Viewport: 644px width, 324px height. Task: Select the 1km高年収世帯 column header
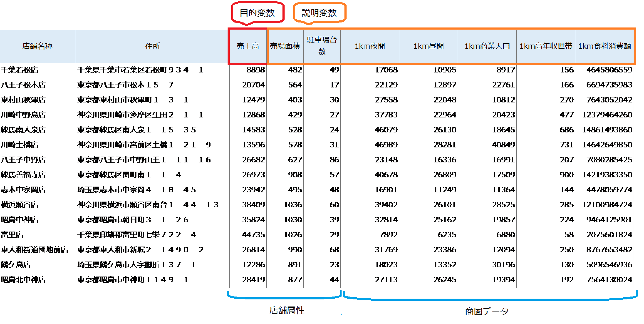pyautogui.click(x=546, y=46)
